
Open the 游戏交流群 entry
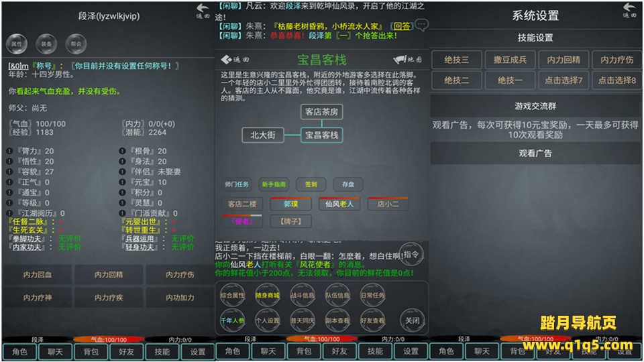click(535, 106)
